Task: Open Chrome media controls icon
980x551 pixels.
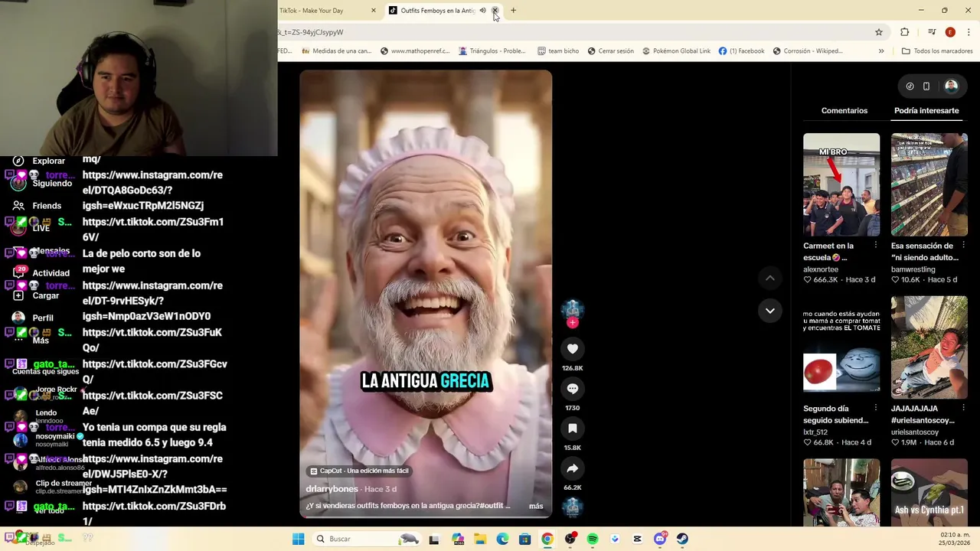Action: (x=932, y=32)
